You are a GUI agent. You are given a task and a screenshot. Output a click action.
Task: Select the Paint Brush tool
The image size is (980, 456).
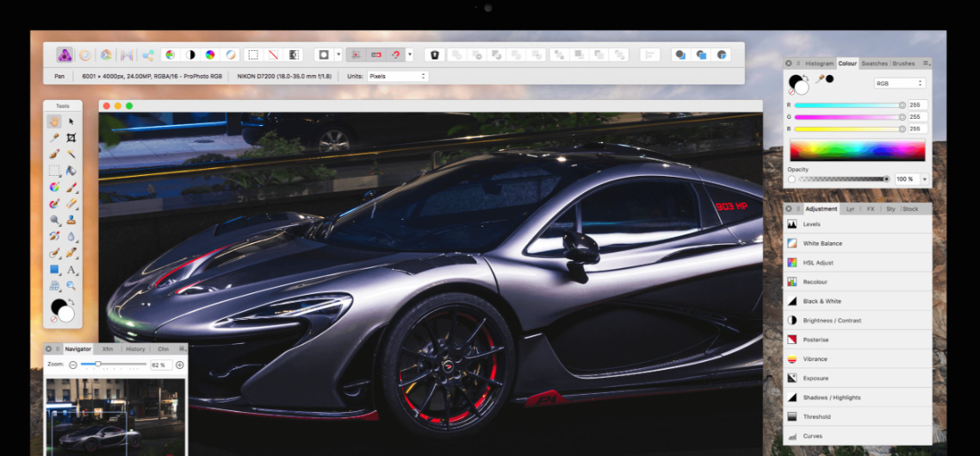(x=71, y=187)
